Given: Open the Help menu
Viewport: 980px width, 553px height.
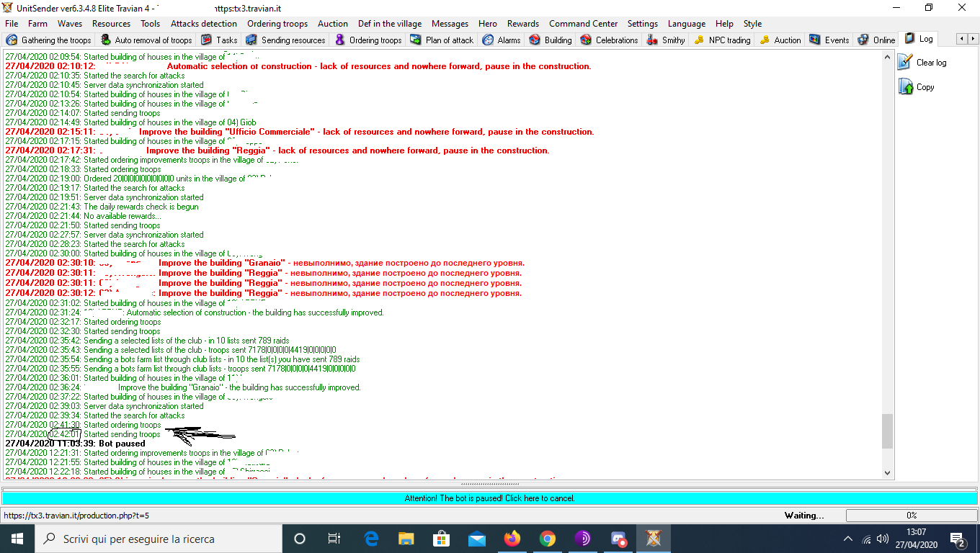Looking at the screenshot, I should click(724, 24).
